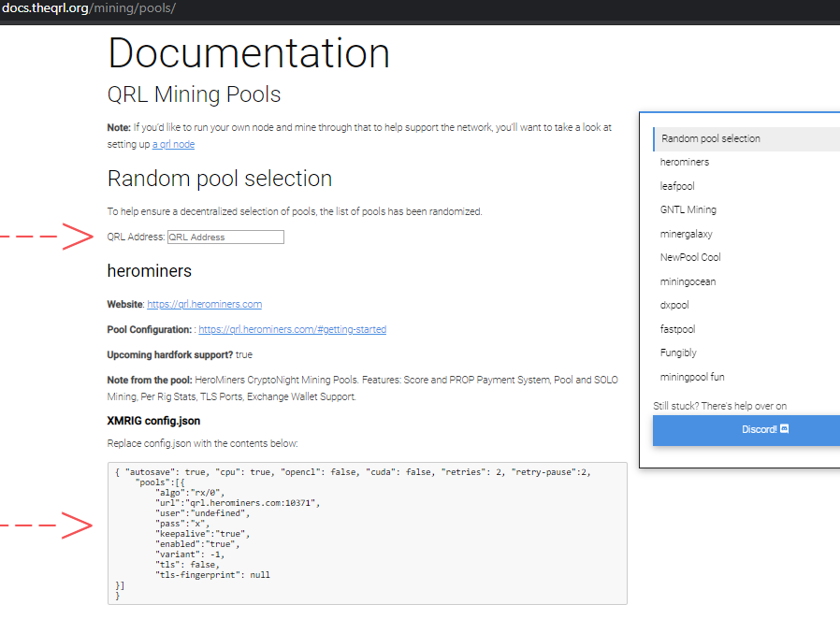Viewport: 840px width, 619px height.
Task: Navigate to dxpool sidebar entry
Action: 674,305
